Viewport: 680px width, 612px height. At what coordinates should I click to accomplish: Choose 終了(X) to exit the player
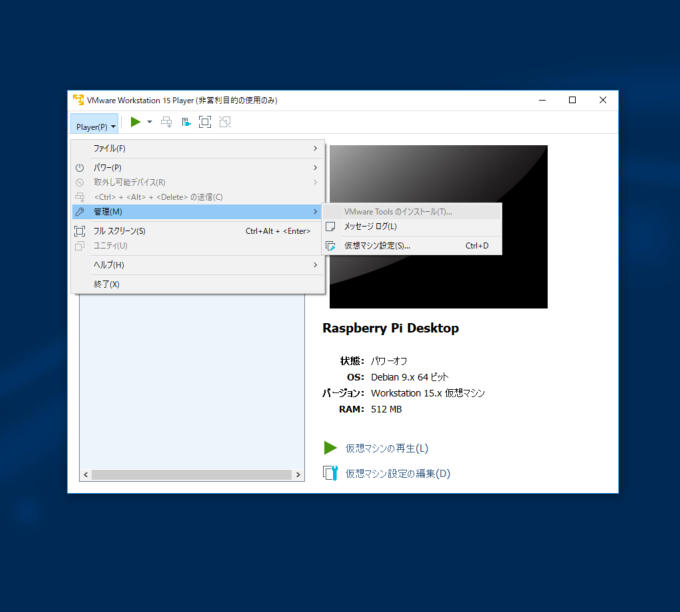(x=198, y=284)
